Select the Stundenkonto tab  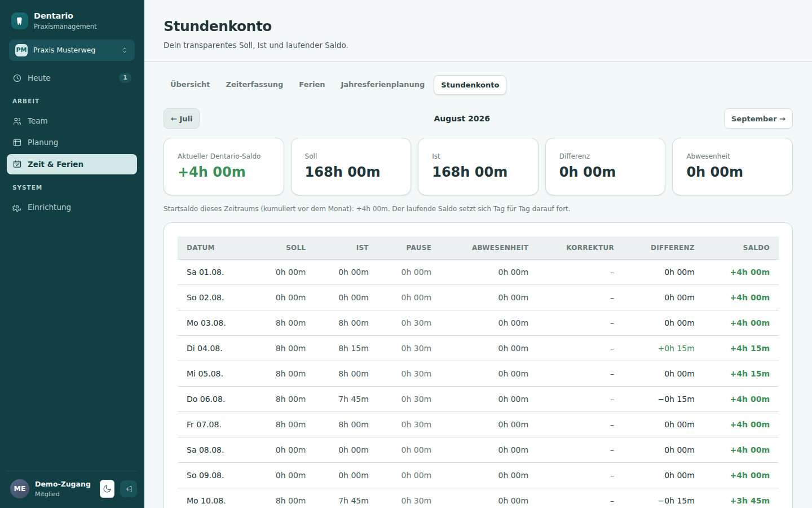point(470,85)
